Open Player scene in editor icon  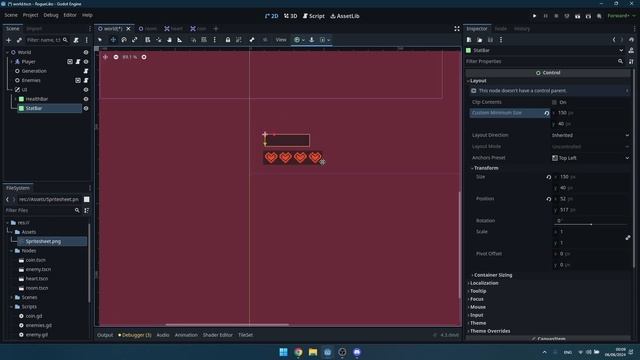point(70,62)
